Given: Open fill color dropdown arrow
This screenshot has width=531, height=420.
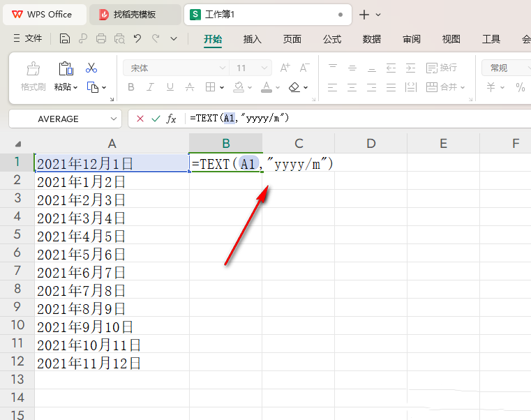Looking at the screenshot, I should pyautogui.click(x=250, y=88).
